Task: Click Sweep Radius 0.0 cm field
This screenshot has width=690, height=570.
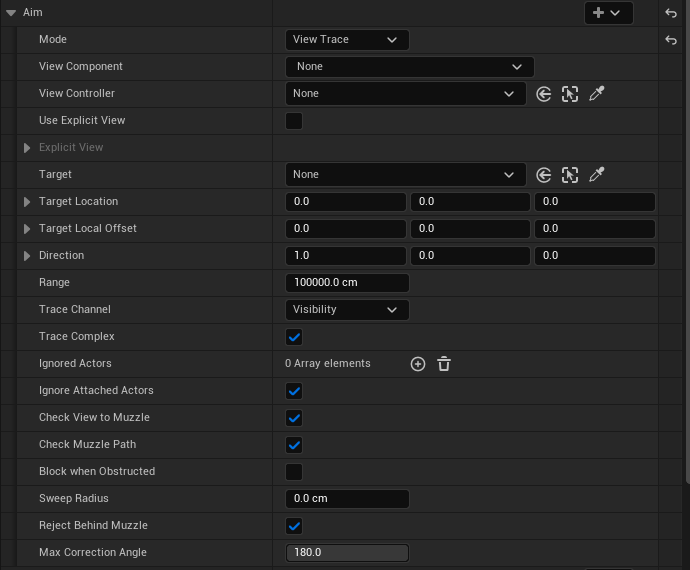Action: coord(347,499)
